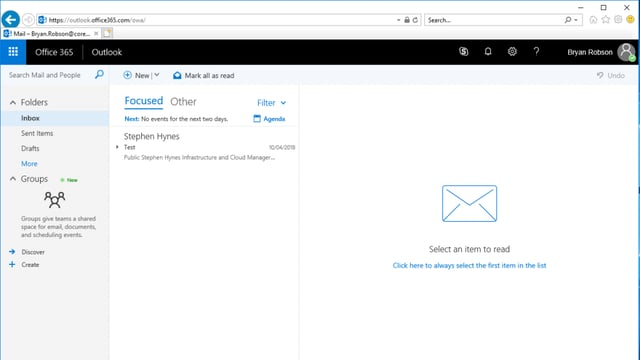Image resolution: width=640 pixels, height=360 pixels.
Task: Open settings gear in Outlook header
Action: pos(512,51)
